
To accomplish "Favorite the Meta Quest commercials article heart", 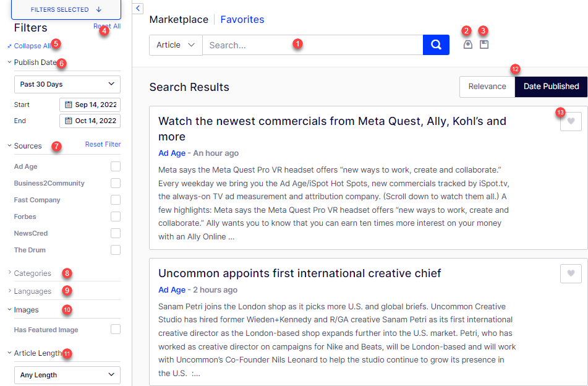I will 571,121.
